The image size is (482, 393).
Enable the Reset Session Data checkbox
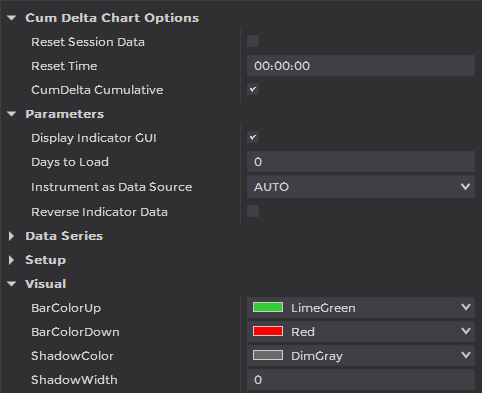[x=253, y=41]
